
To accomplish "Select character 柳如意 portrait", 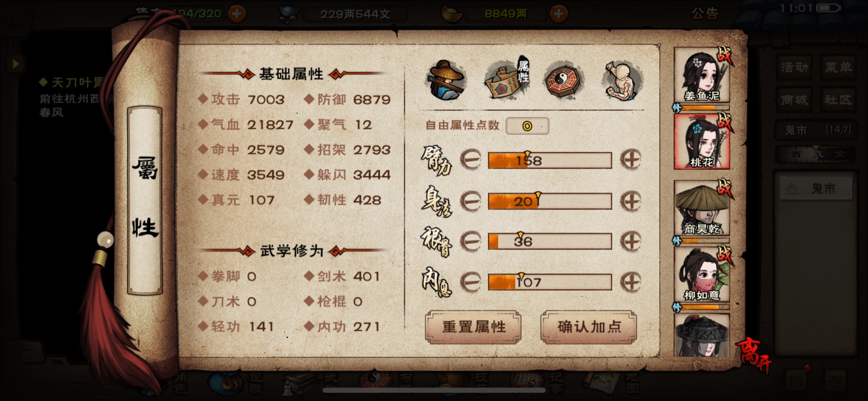I will point(702,274).
